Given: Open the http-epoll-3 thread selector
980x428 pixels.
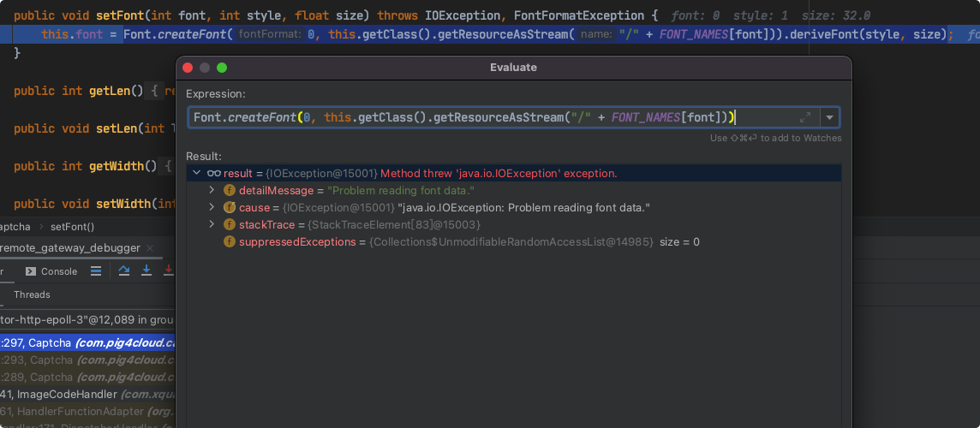Looking at the screenshot, I should [x=87, y=320].
